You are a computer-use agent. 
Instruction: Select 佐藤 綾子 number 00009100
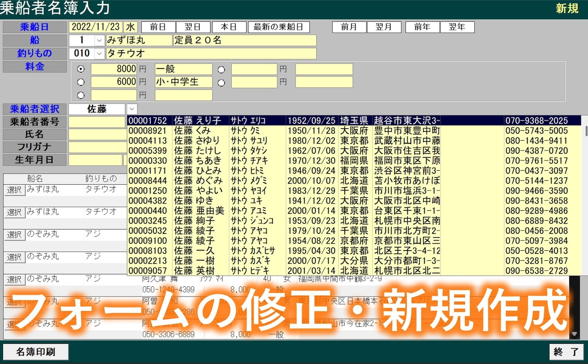pyautogui.click(x=354, y=241)
